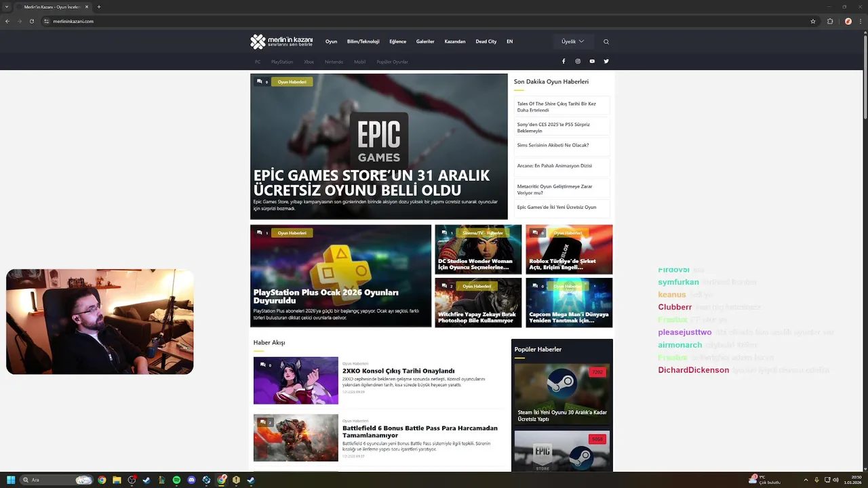Open the Epic Games Store 31 Aralık headline
The width and height of the screenshot is (868, 488).
coord(372,183)
